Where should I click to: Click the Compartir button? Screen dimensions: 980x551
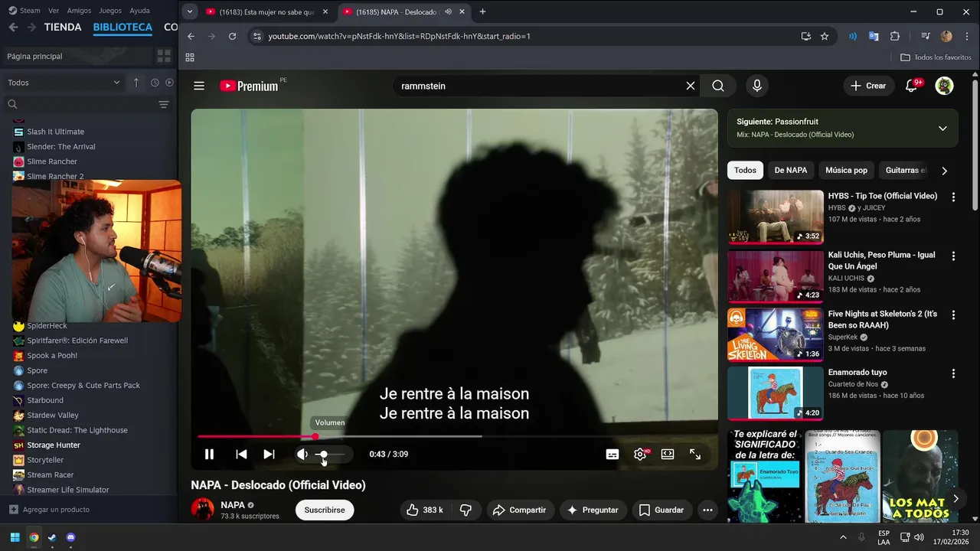point(521,510)
